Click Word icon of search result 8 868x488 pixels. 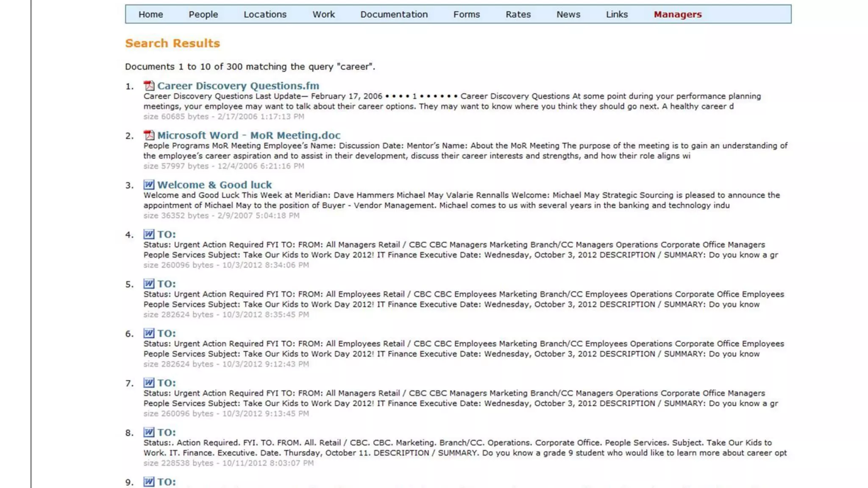tap(149, 433)
